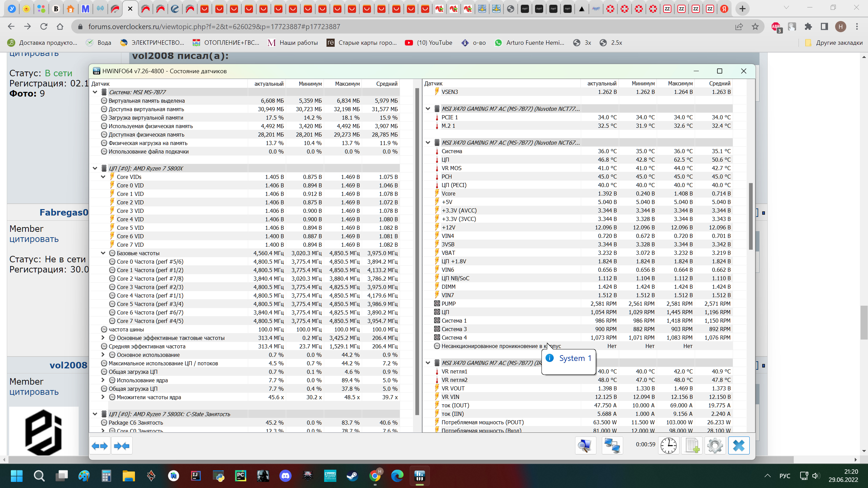The height and width of the screenshot is (488, 868).
Task: Open HWiNFO sensor settings gear
Action: (x=715, y=445)
